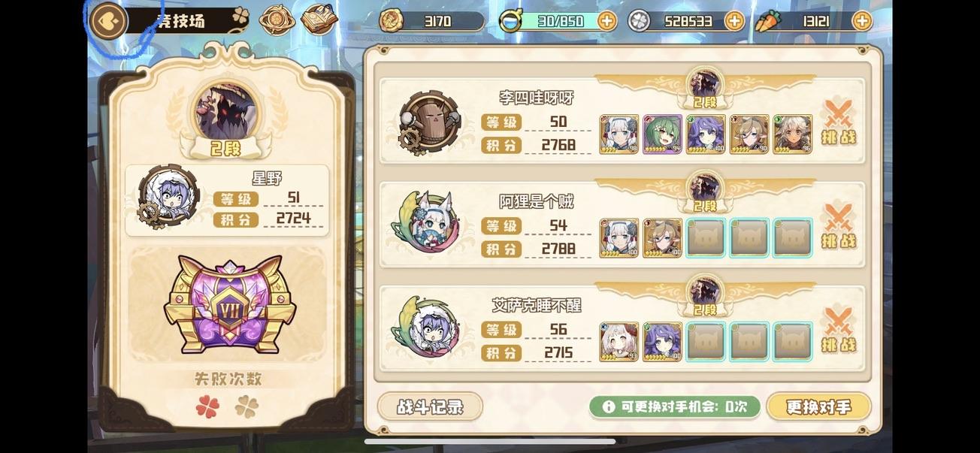Add silver coins with the plus beside 528533
980x453 pixels.
[735, 21]
